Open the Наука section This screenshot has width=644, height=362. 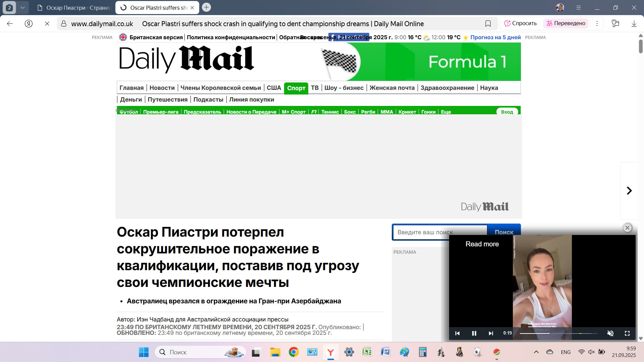489,87
